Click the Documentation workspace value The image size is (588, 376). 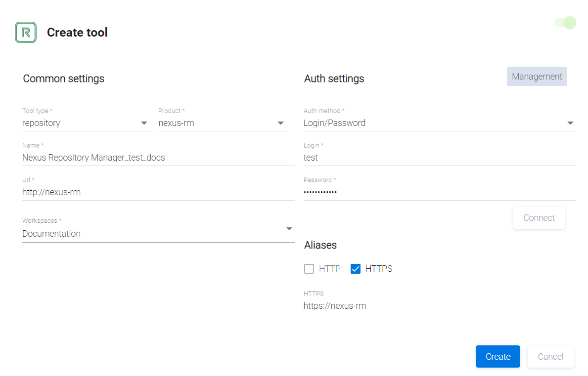(51, 234)
